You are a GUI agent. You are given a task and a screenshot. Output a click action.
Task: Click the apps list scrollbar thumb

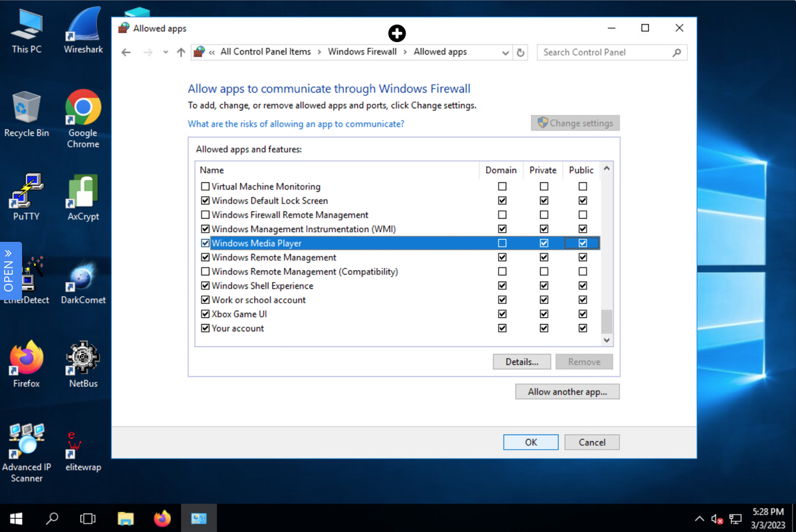[606, 321]
